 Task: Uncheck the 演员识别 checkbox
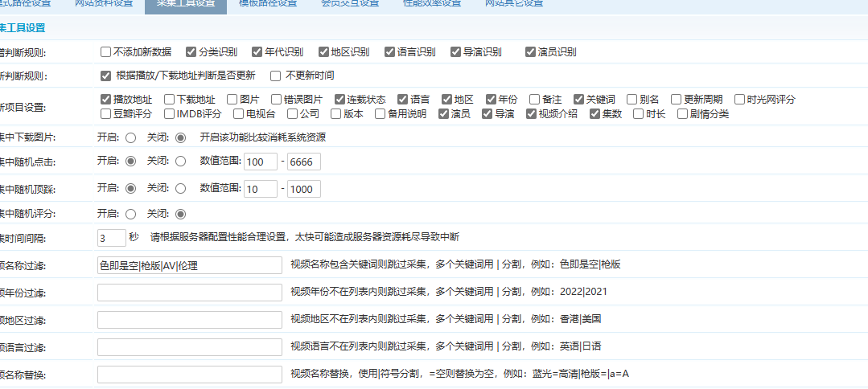(x=530, y=52)
